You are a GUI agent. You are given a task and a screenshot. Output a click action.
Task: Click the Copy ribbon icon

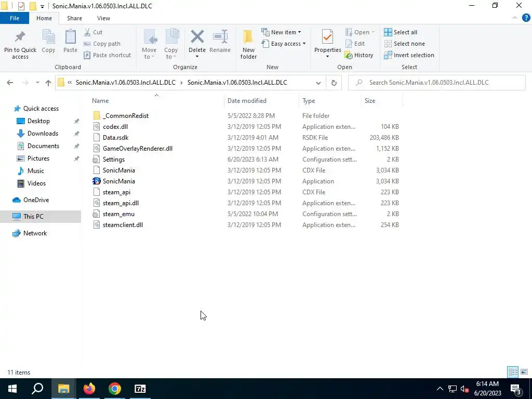point(48,37)
